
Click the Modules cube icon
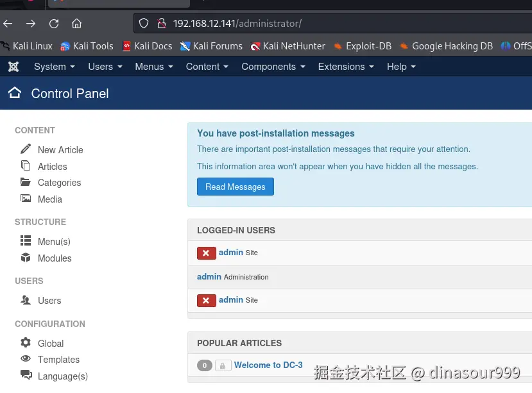[x=26, y=257]
